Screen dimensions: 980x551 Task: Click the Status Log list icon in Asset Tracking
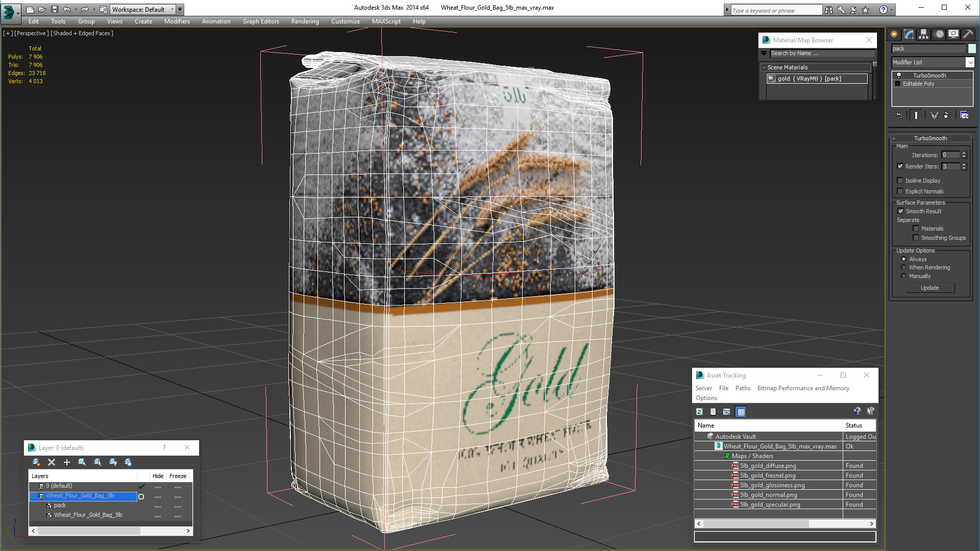[713, 412]
